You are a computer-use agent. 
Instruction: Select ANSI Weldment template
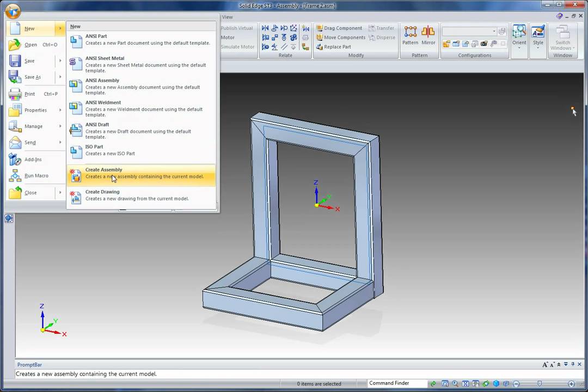(141, 109)
